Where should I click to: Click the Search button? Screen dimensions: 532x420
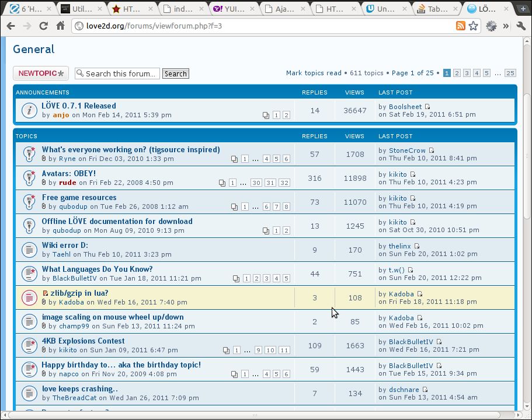176,73
